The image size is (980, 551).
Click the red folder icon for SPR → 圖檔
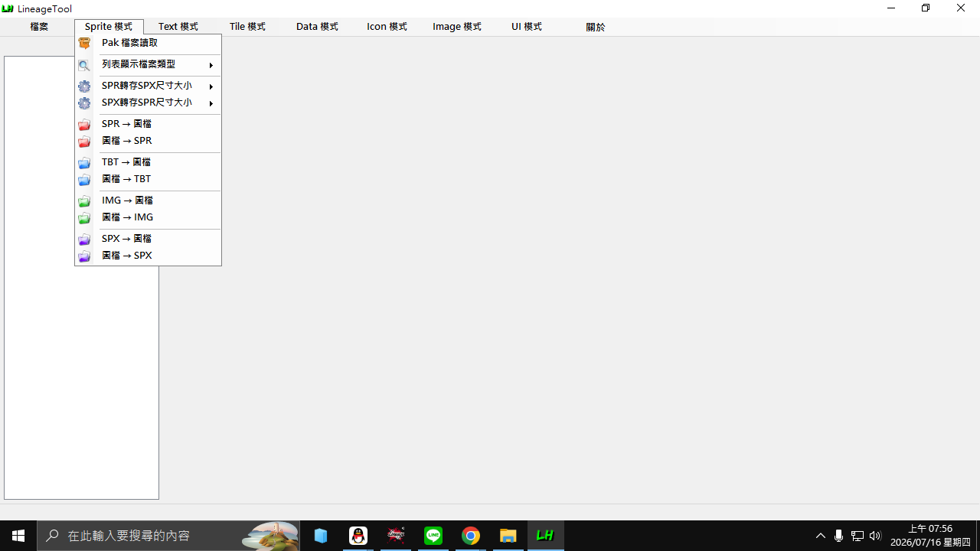84,125
